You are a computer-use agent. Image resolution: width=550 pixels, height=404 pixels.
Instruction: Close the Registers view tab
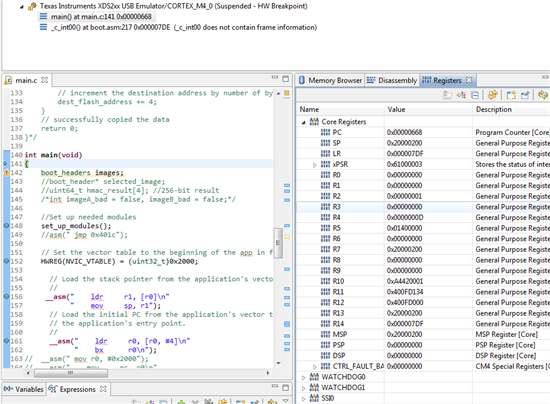(x=469, y=80)
